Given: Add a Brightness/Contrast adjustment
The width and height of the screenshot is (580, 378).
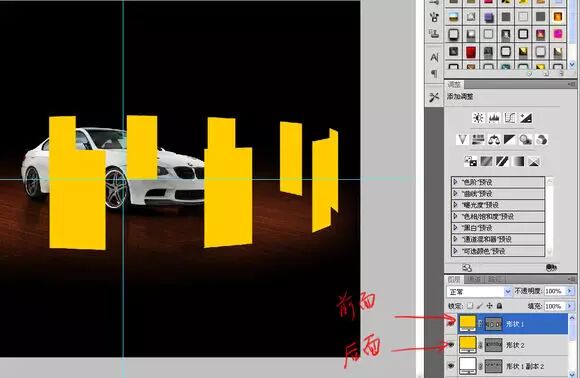Looking at the screenshot, I should pos(478,118).
